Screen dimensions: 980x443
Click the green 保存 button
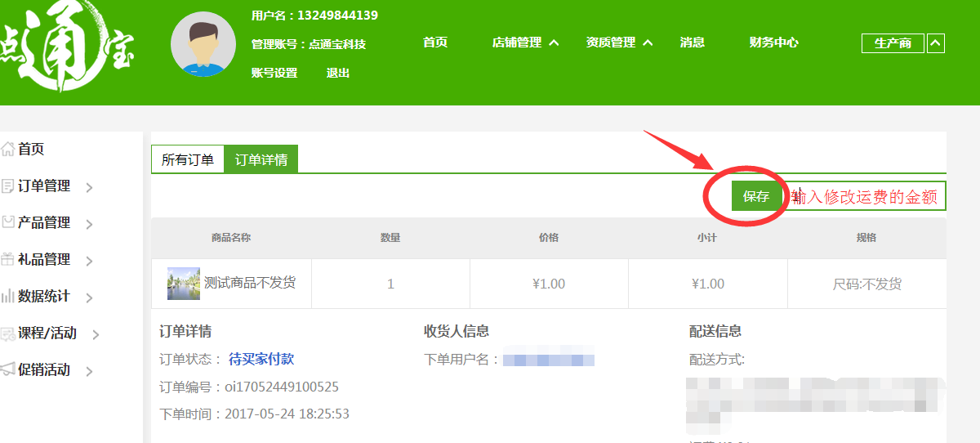click(756, 196)
